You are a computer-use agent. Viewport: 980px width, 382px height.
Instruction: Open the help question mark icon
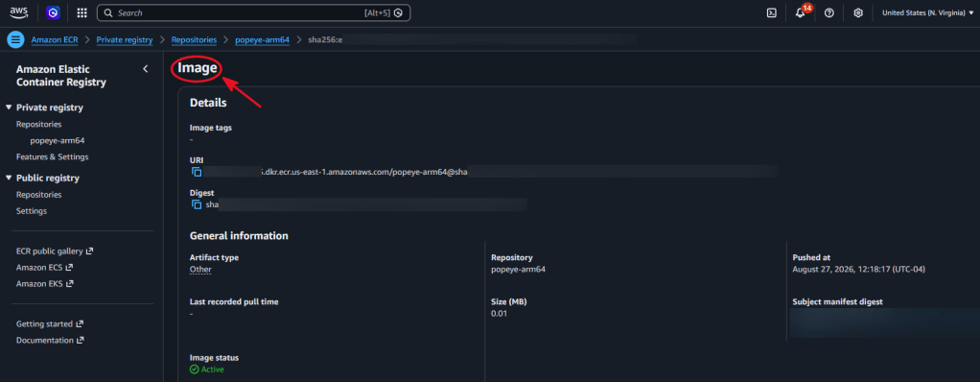(x=829, y=12)
